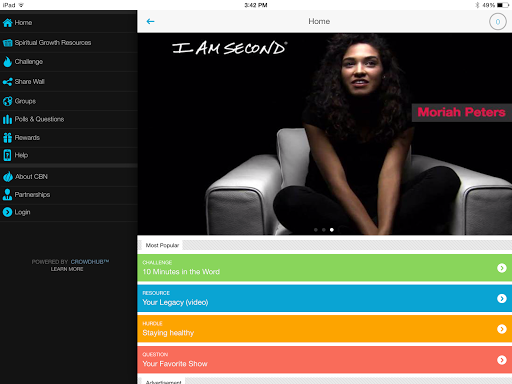Select the third active carousel dot
Screen dimensions: 512x384
coord(332,230)
